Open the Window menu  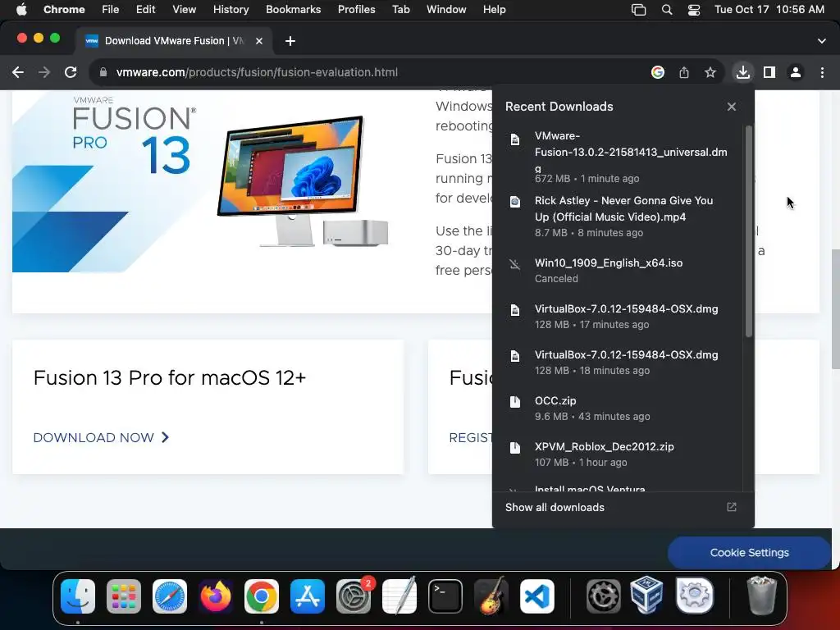[x=446, y=9]
